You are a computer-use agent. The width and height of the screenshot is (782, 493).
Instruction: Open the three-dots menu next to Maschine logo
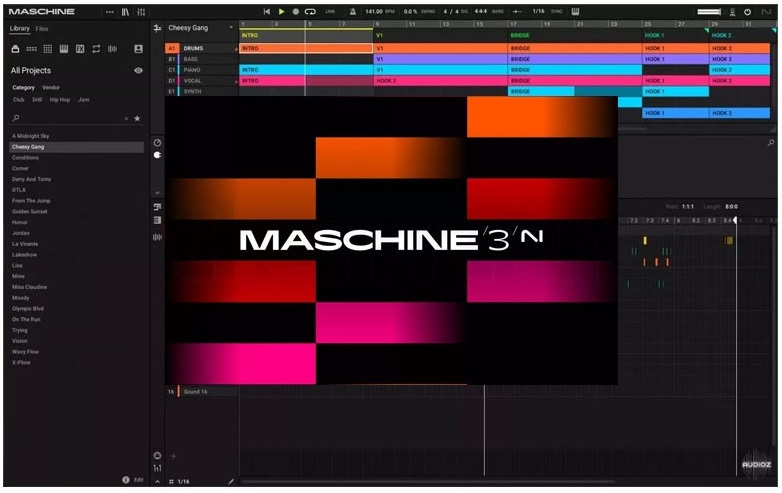point(110,11)
